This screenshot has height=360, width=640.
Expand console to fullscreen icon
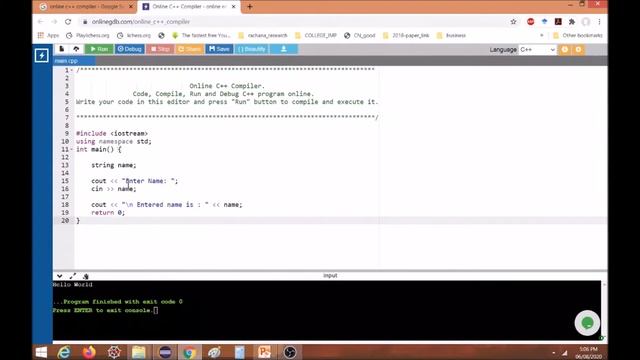pos(73,276)
